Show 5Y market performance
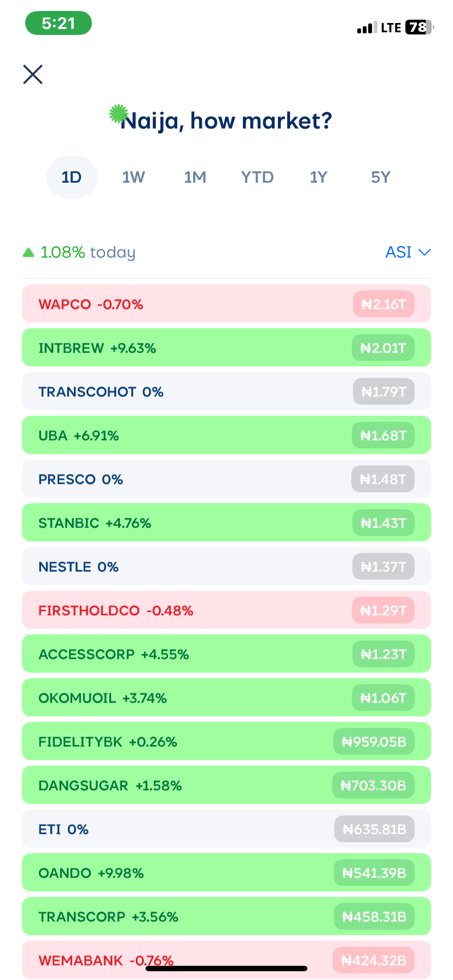The image size is (453, 980). 381,177
